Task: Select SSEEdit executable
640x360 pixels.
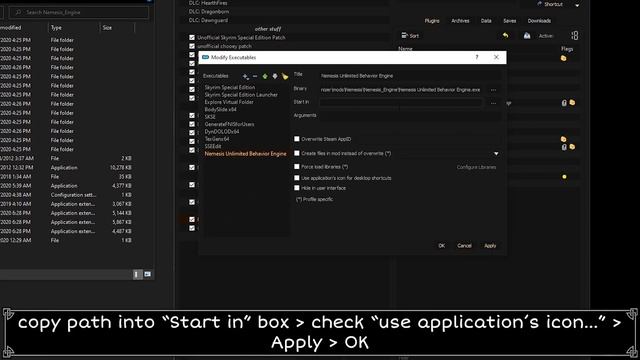Action: (x=213, y=146)
